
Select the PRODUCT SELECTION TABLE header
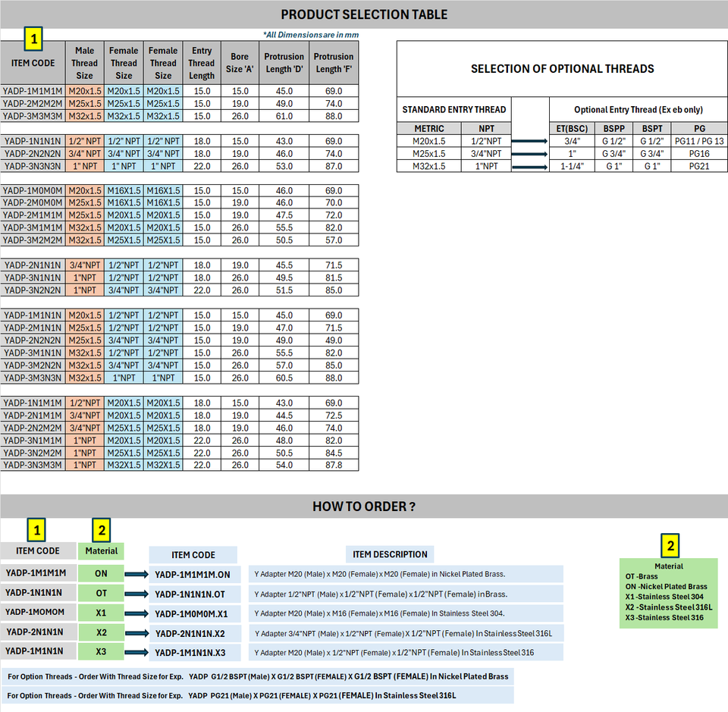click(x=364, y=14)
